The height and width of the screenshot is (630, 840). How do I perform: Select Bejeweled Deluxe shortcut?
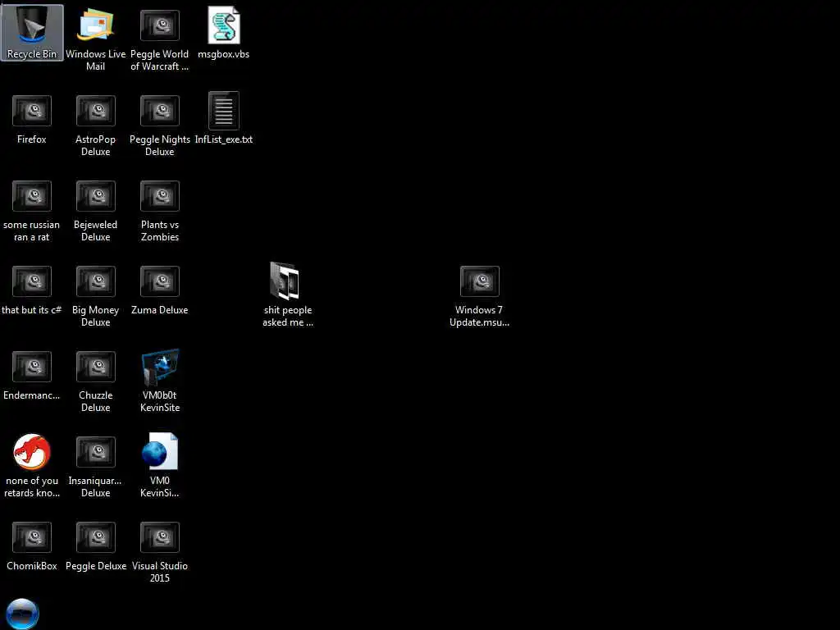pos(95,210)
